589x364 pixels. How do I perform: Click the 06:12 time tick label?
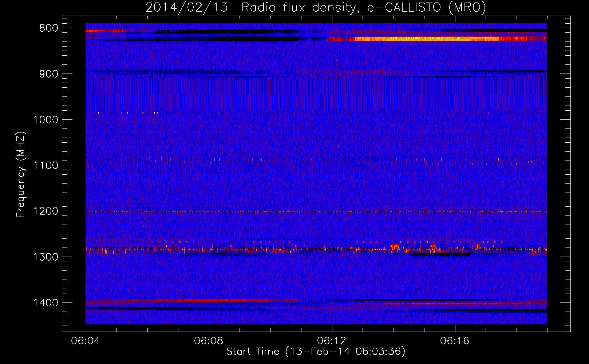[332, 341]
